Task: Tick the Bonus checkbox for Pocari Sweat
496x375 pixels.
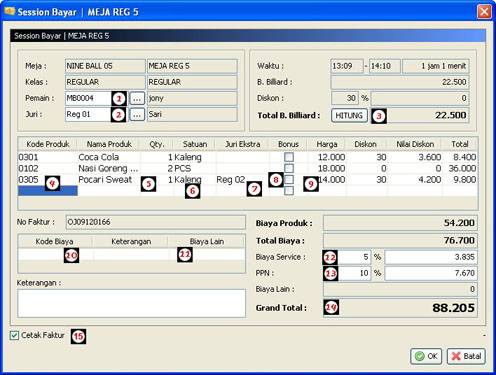Action: [x=289, y=179]
